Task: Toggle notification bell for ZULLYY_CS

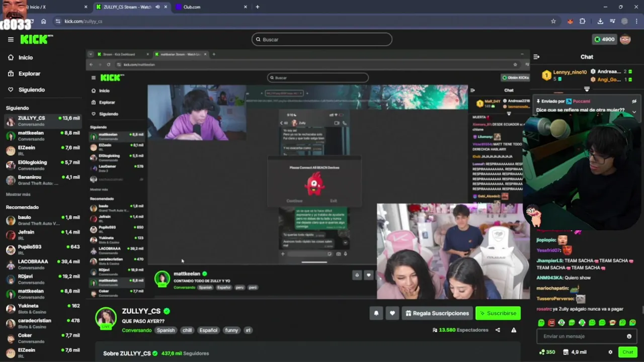Action: pyautogui.click(x=376, y=313)
